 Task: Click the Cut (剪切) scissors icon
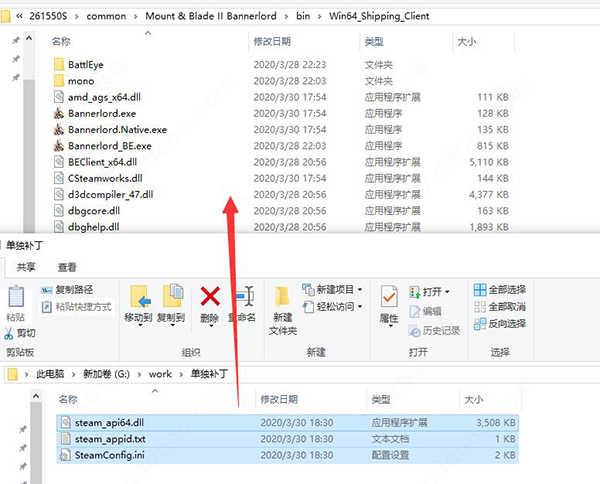pos(9,333)
